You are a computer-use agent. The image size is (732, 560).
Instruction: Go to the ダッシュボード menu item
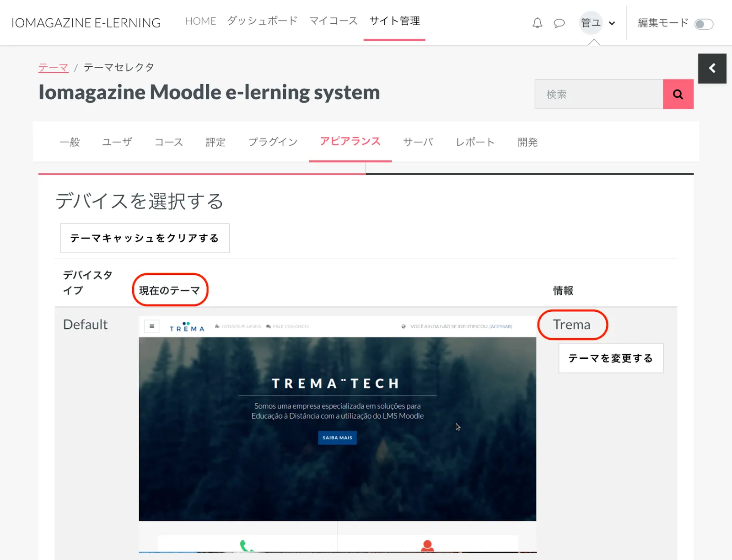(263, 21)
